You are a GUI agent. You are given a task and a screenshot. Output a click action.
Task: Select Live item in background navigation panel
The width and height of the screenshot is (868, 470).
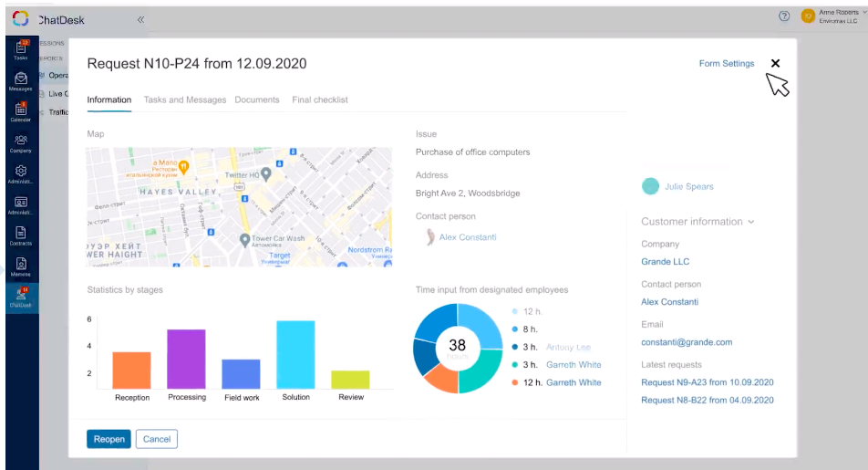(55, 94)
